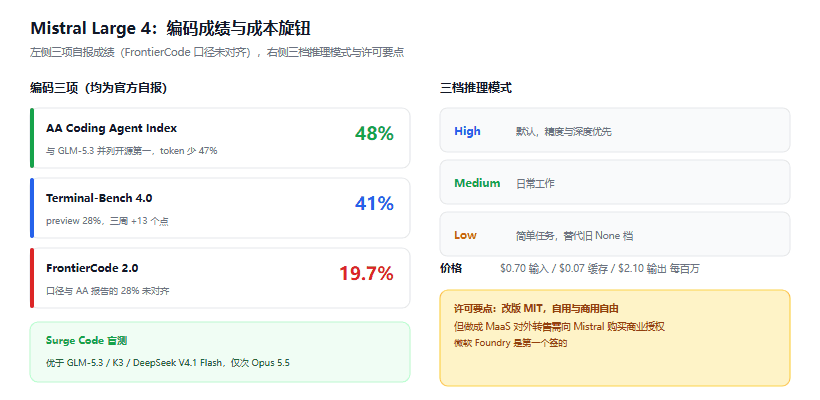Viewport: 820px width, 400px height.
Task: Click the orange "Low" mode label
Action: tap(465, 235)
